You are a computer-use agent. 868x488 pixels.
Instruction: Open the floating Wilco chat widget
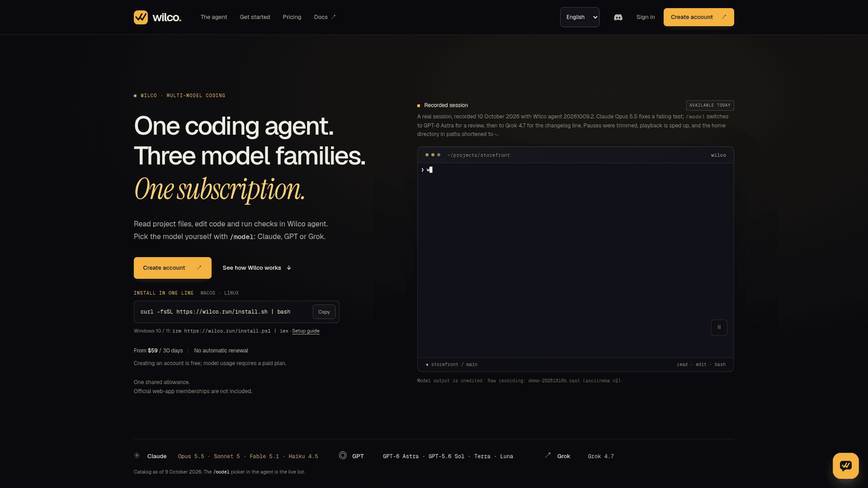(x=845, y=465)
